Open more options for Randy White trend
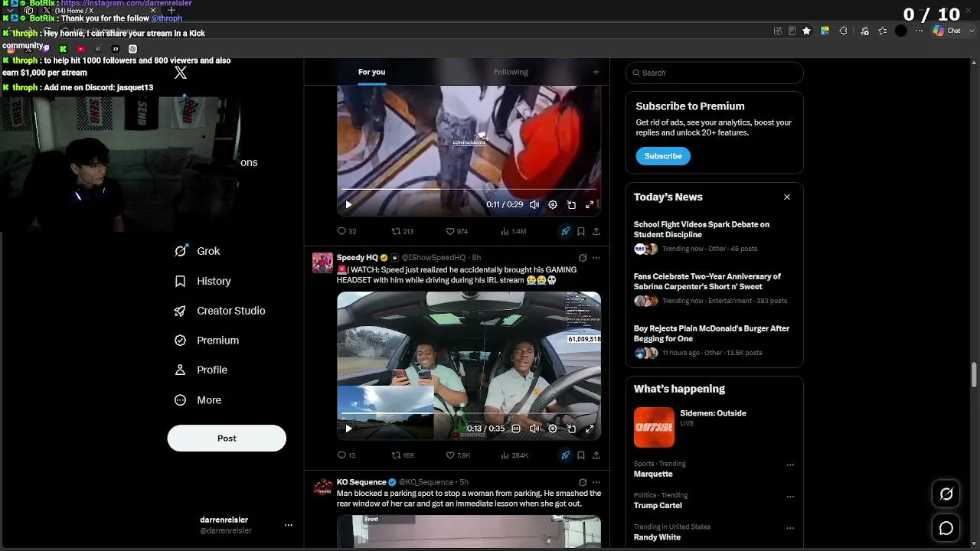 tap(790, 528)
